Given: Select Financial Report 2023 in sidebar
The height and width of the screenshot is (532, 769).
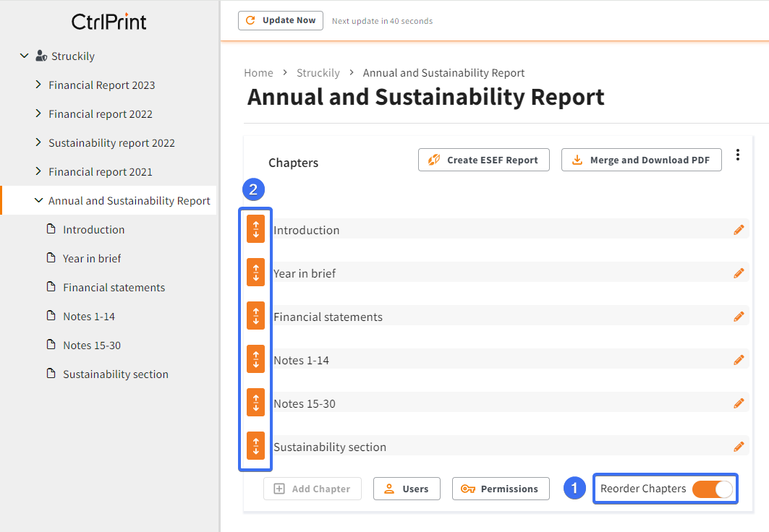Looking at the screenshot, I should click(x=101, y=85).
